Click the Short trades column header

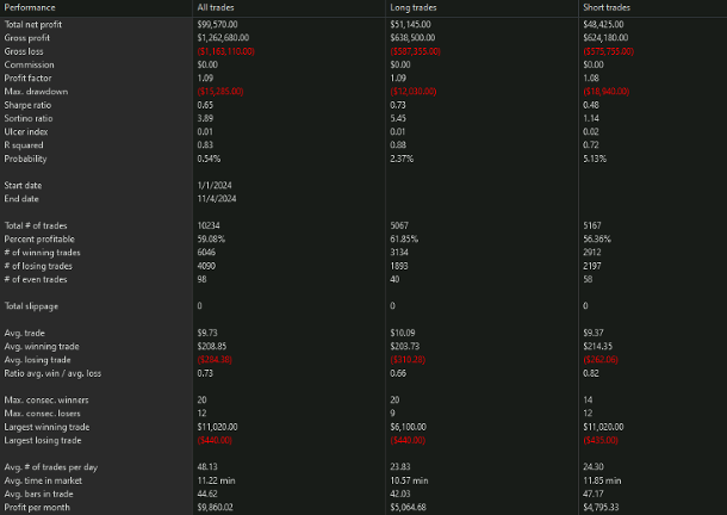(x=604, y=8)
